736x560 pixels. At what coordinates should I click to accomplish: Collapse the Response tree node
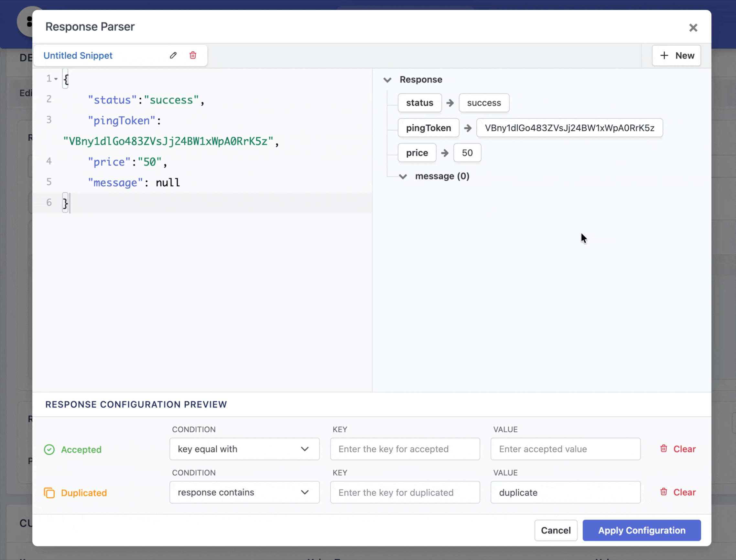pos(387,80)
